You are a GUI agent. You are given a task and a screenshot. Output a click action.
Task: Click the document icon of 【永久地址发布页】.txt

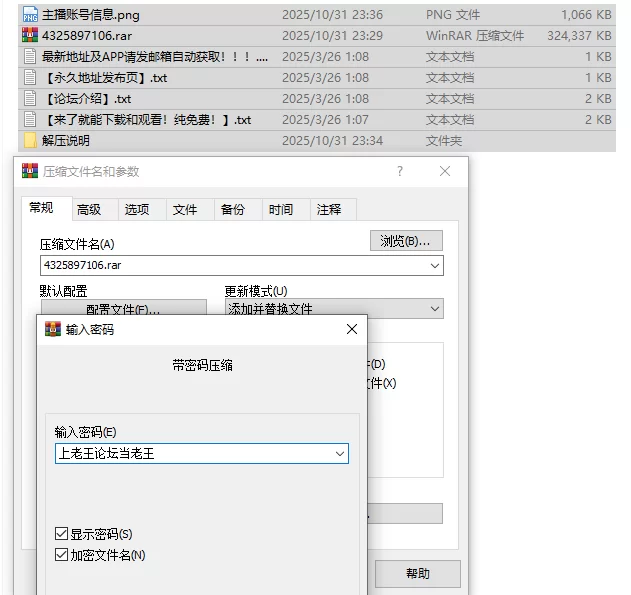click(30, 77)
